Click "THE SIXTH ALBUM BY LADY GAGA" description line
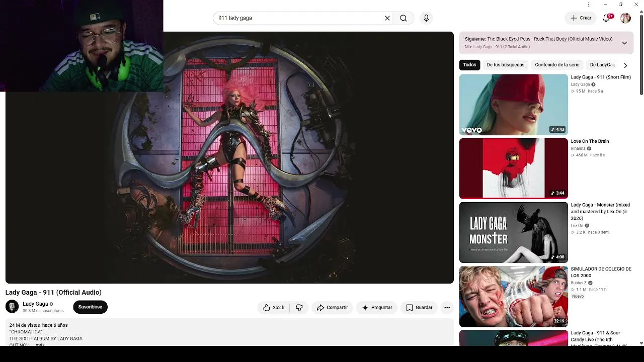The height and width of the screenshot is (362, 644). click(x=46, y=338)
